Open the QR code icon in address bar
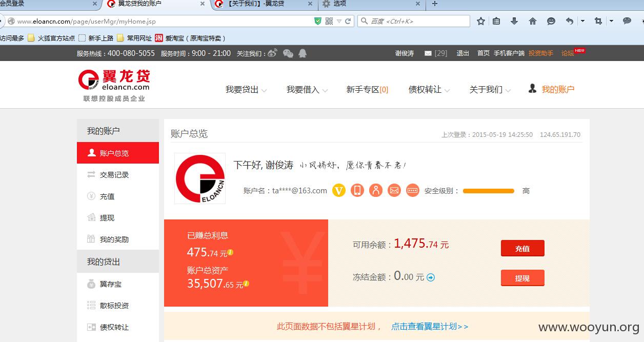 click(329, 21)
